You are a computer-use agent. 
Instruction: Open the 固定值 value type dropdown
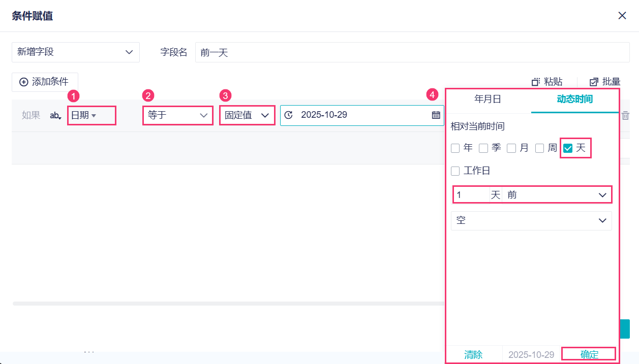point(247,115)
